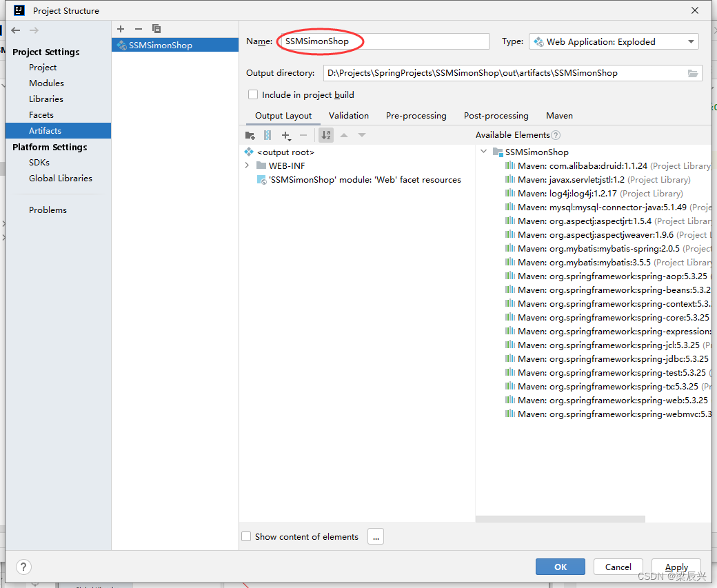Switch to the Validation tab
The image size is (717, 588).
349,116
